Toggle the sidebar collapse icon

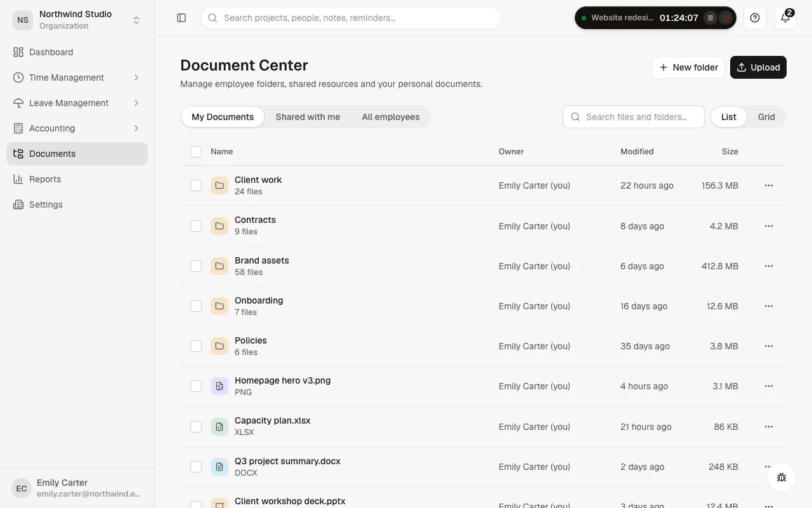click(181, 18)
